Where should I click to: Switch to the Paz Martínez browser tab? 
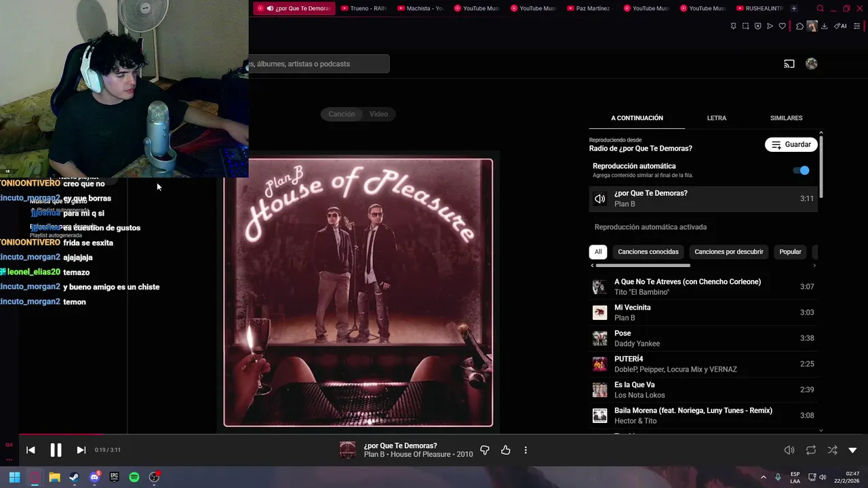(x=589, y=8)
